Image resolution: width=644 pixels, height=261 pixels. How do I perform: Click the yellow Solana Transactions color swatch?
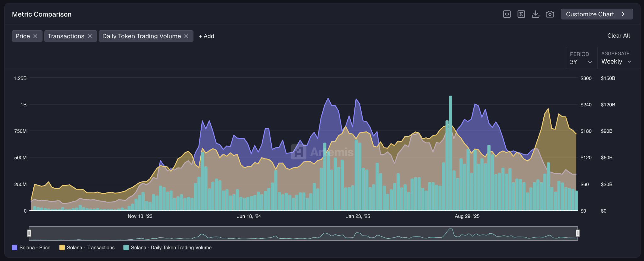62,247
